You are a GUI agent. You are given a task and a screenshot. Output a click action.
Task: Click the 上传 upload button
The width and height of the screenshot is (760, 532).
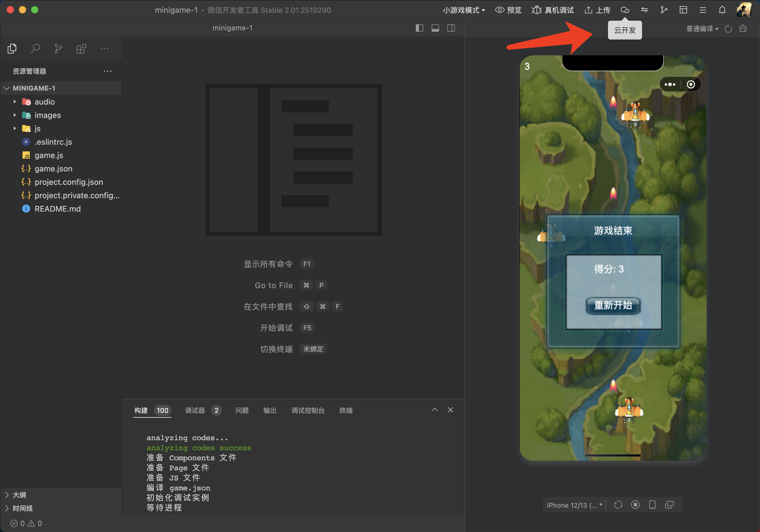point(597,10)
